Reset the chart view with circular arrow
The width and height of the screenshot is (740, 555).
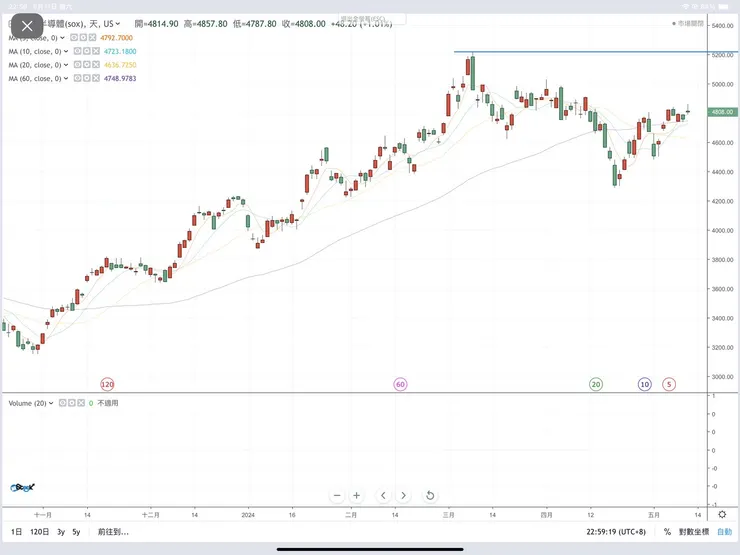click(x=430, y=496)
